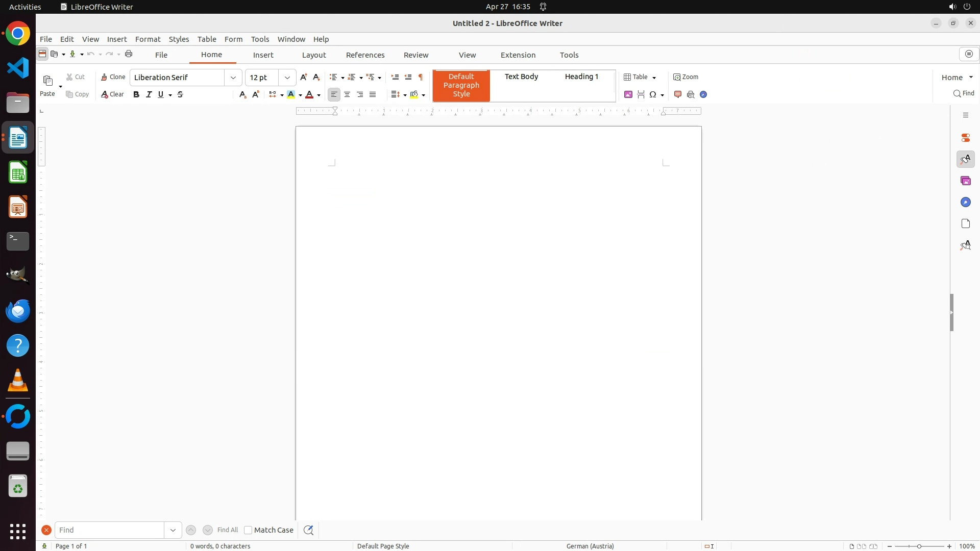Viewport: 980px width, 551px height.
Task: Expand the font name dropdown
Action: (x=233, y=78)
